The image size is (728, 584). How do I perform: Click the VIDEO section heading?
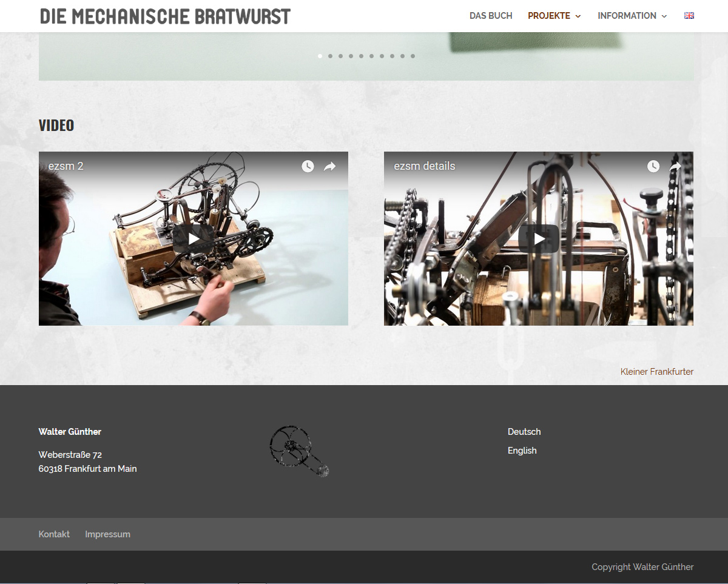coord(56,126)
